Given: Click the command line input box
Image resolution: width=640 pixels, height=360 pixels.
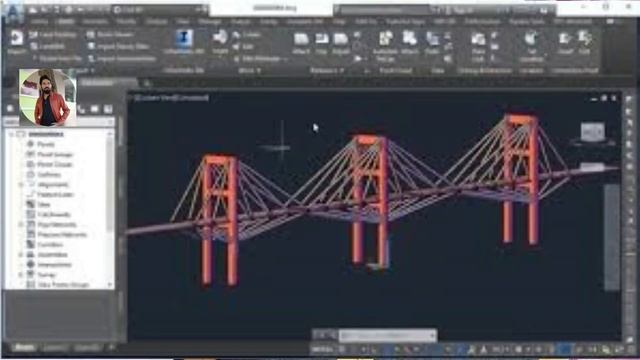Looking at the screenshot, I should [387, 336].
